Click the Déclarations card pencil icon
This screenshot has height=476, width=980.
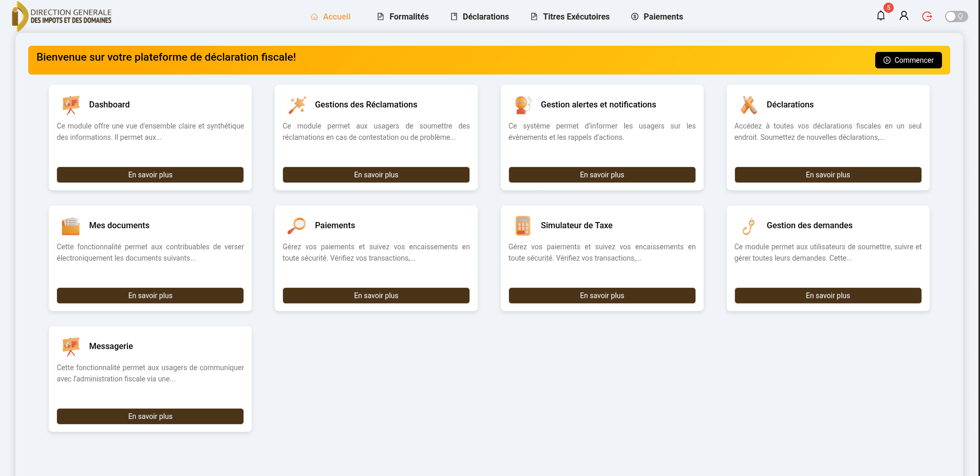click(749, 104)
